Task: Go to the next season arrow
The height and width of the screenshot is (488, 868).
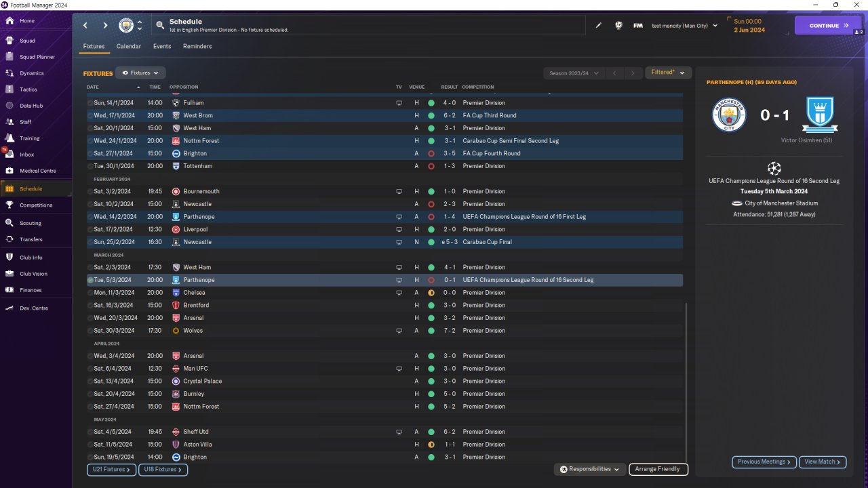Action: (633, 73)
